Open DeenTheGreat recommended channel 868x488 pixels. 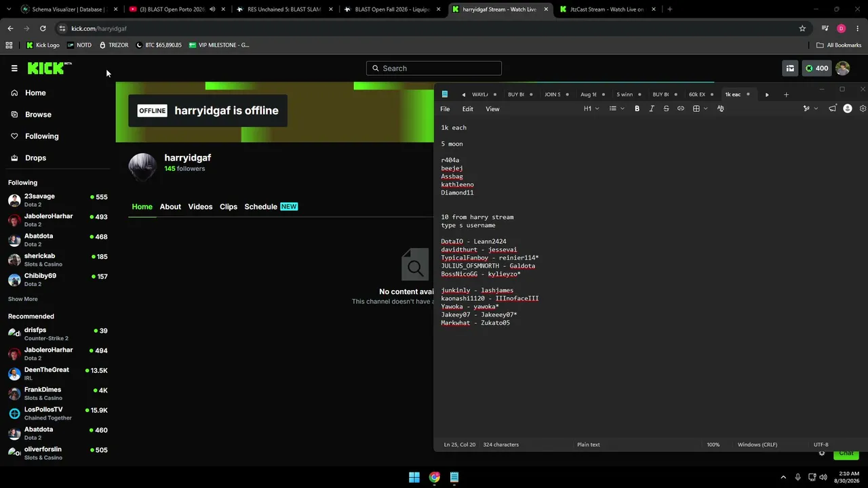58,374
